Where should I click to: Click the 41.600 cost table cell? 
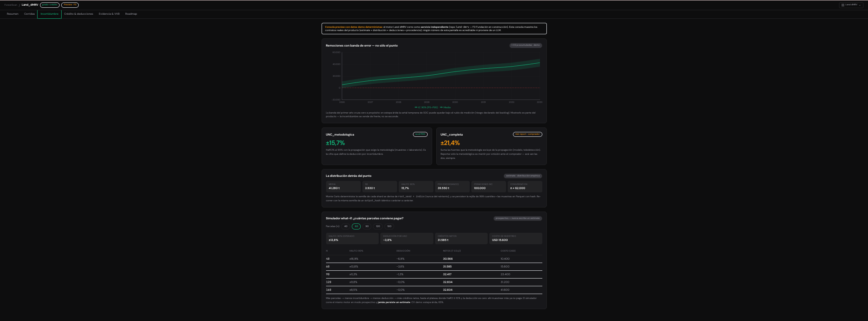(505, 290)
